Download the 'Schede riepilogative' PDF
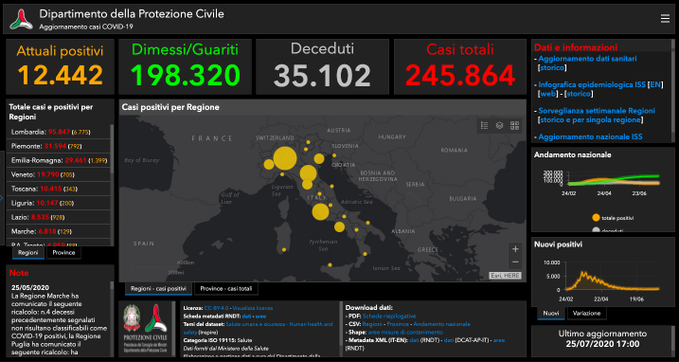 (389, 316)
